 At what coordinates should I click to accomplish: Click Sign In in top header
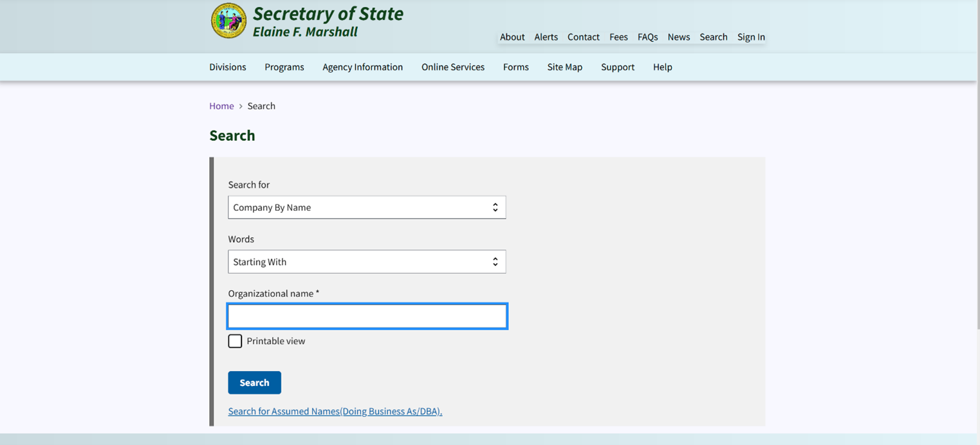tap(751, 37)
